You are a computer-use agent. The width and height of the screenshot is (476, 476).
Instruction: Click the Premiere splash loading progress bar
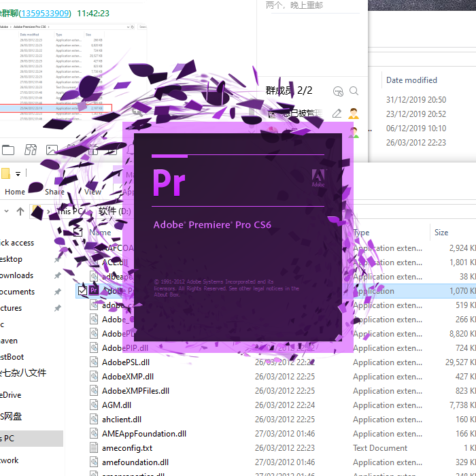(x=238, y=156)
